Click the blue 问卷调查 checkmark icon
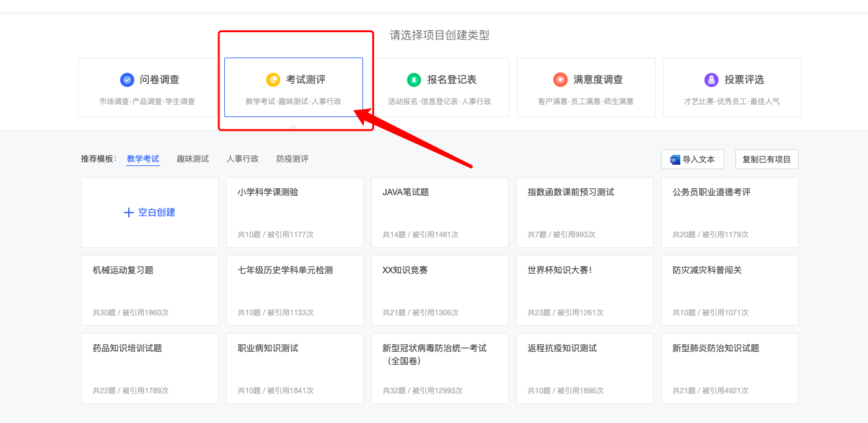The width and height of the screenshot is (868, 423). click(127, 80)
